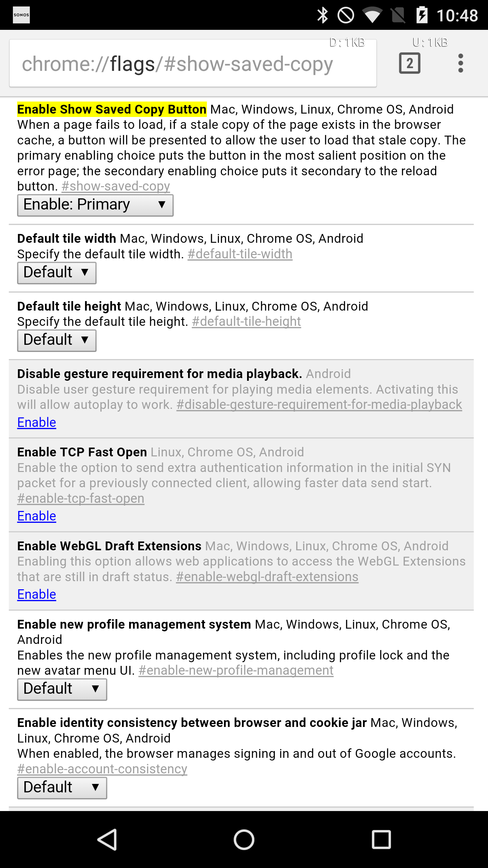
Task: Open the recent apps button
Action: [381, 839]
